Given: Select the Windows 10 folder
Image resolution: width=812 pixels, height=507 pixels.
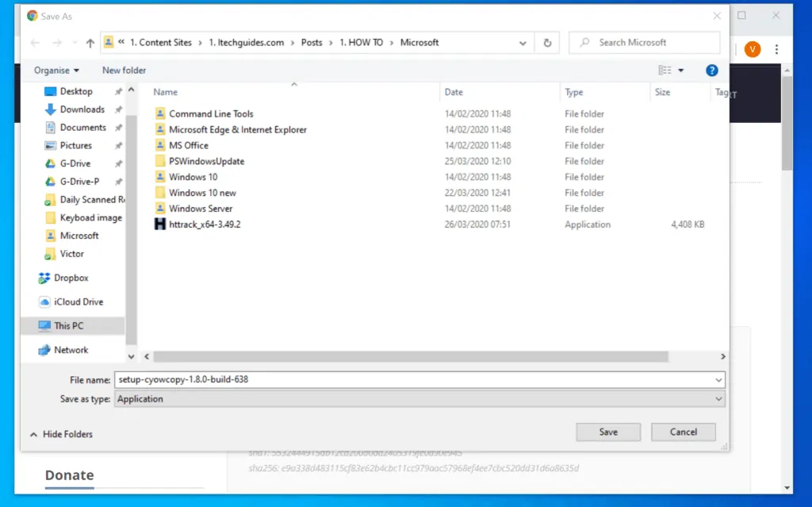Looking at the screenshot, I should (x=193, y=177).
